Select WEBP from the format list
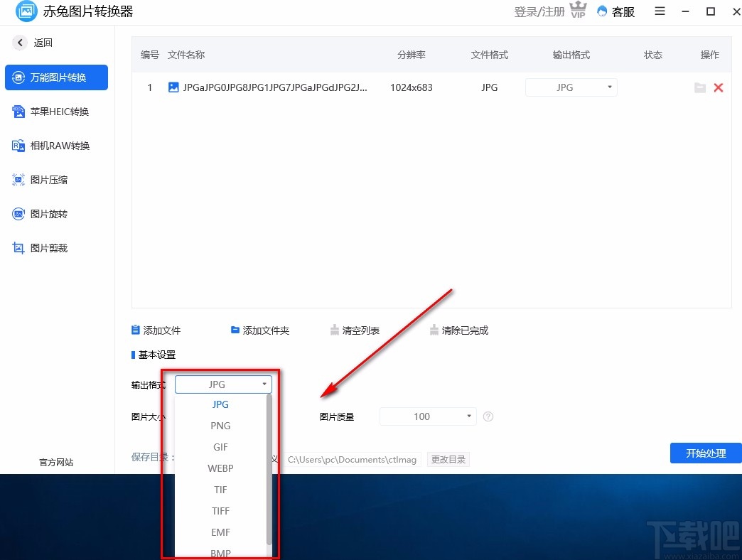The width and height of the screenshot is (742, 560). click(220, 468)
